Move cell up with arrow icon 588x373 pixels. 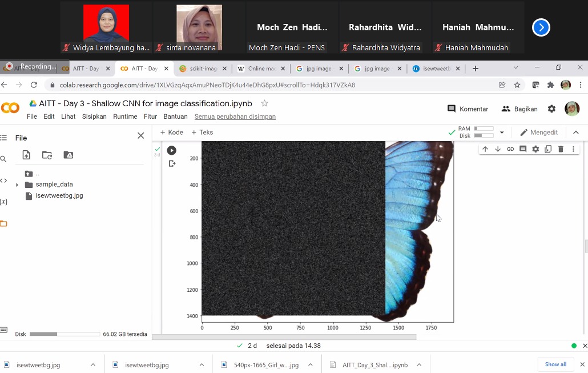(x=485, y=149)
